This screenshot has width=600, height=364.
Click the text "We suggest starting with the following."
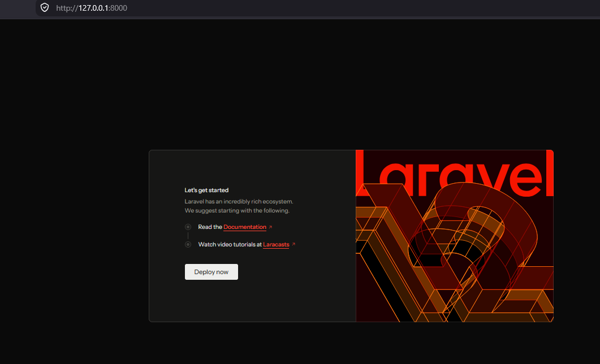point(237,211)
